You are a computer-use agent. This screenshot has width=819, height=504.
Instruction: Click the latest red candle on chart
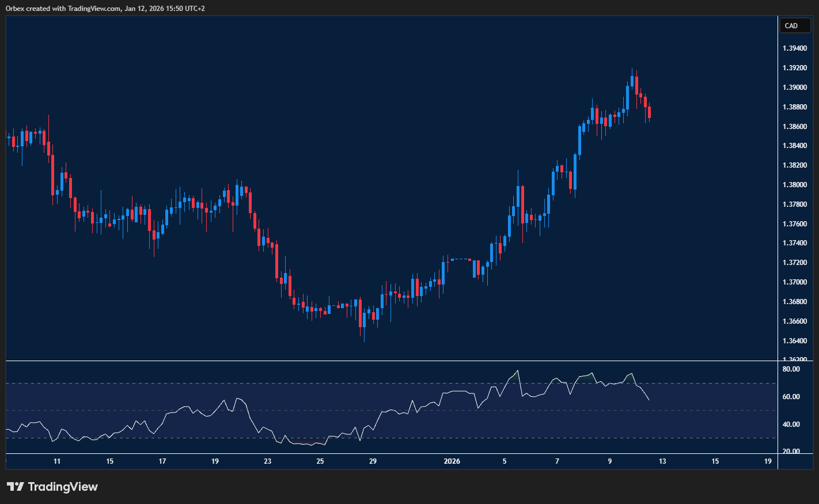pos(649,112)
